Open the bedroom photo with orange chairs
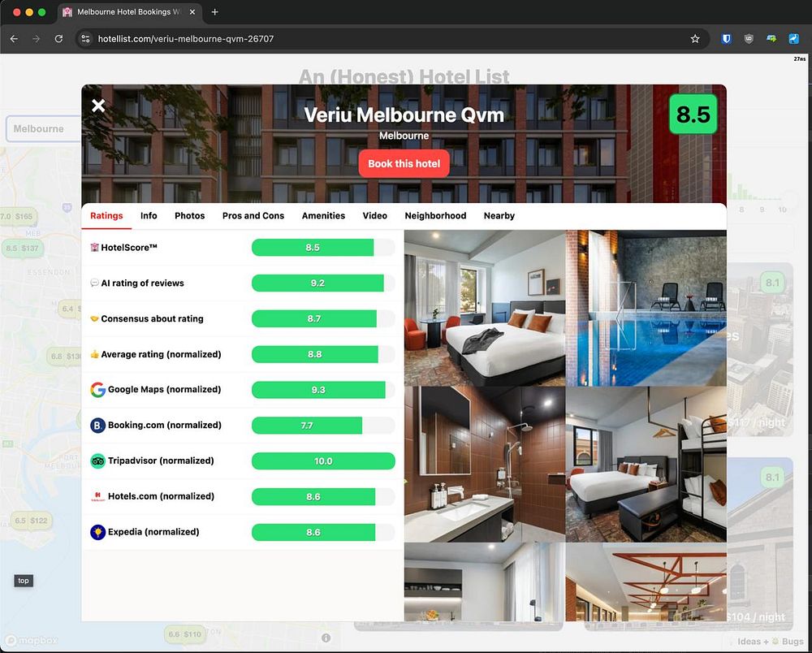The width and height of the screenshot is (812, 653). pos(485,308)
